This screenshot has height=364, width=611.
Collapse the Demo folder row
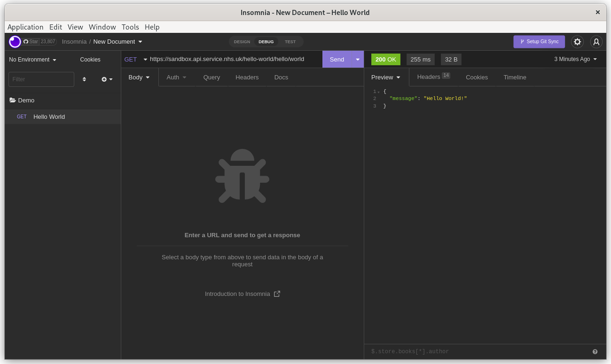(63, 100)
